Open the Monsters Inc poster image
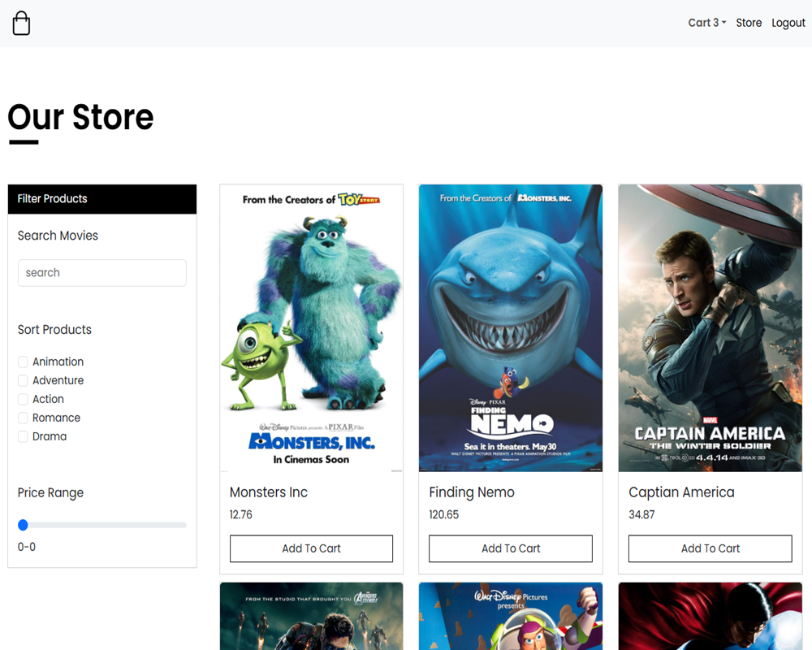The height and width of the screenshot is (650, 812). tap(311, 328)
